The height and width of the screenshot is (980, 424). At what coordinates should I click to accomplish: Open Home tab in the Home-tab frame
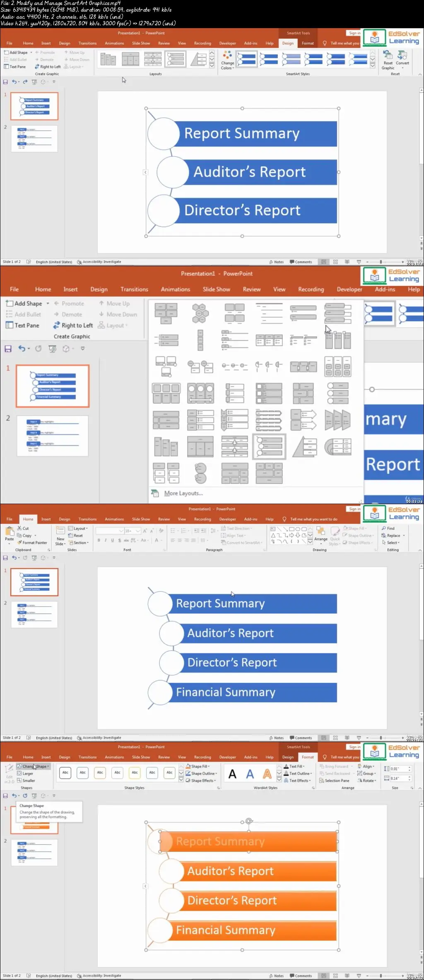click(x=28, y=519)
